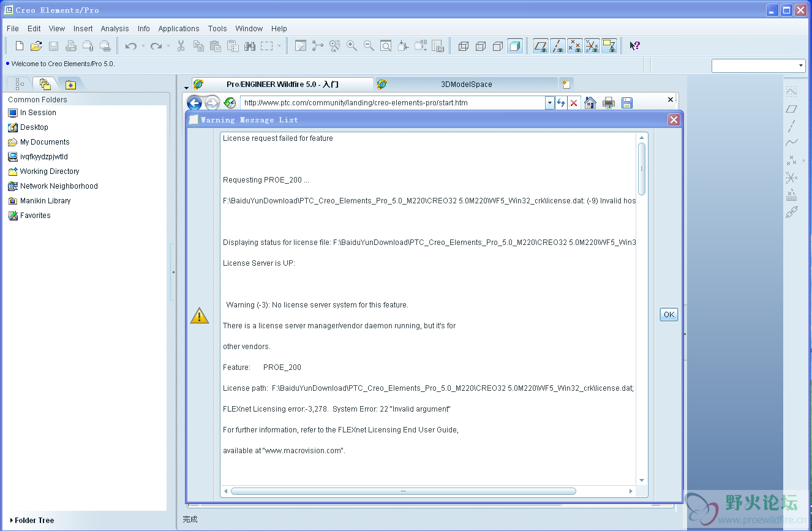This screenshot has width=812, height=531.
Task: Stop loading with the red X icon
Action: coord(574,103)
